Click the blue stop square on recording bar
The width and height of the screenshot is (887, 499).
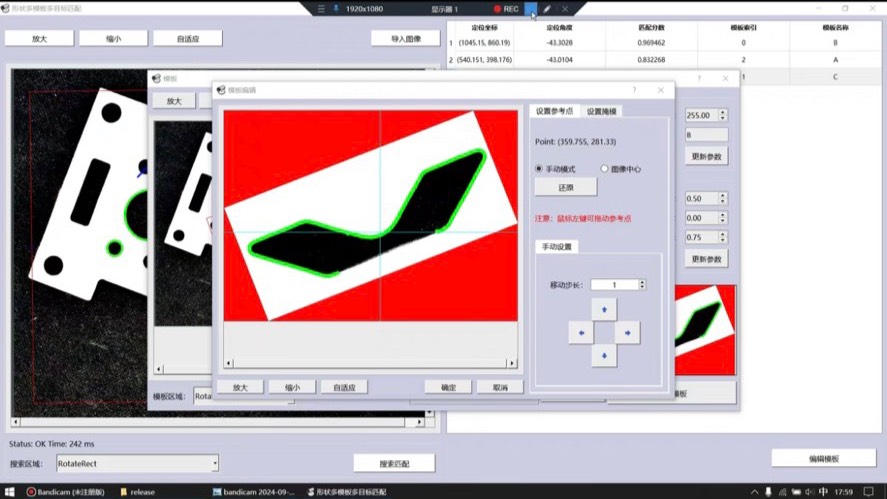pos(531,9)
